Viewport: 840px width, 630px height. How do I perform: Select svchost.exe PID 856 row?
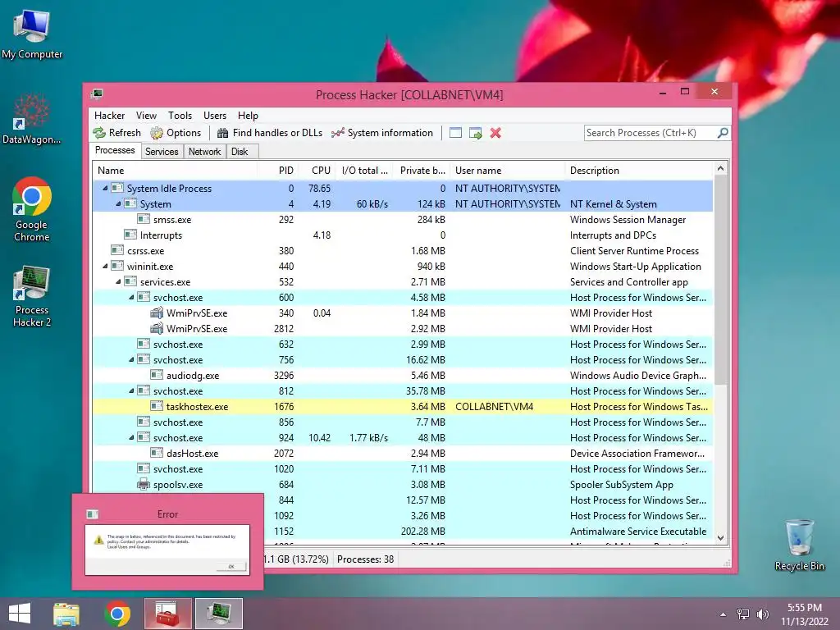pyautogui.click(x=403, y=422)
